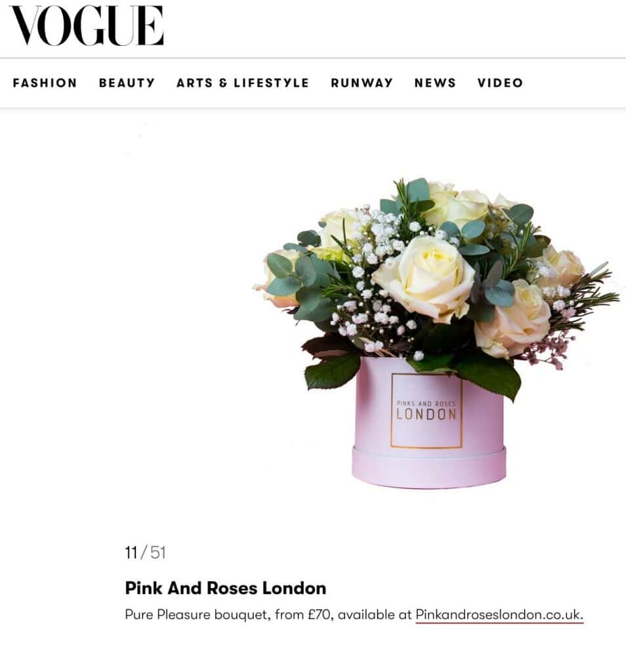Click the £70 price in caption
The height and width of the screenshot is (672, 626).
tap(319, 614)
